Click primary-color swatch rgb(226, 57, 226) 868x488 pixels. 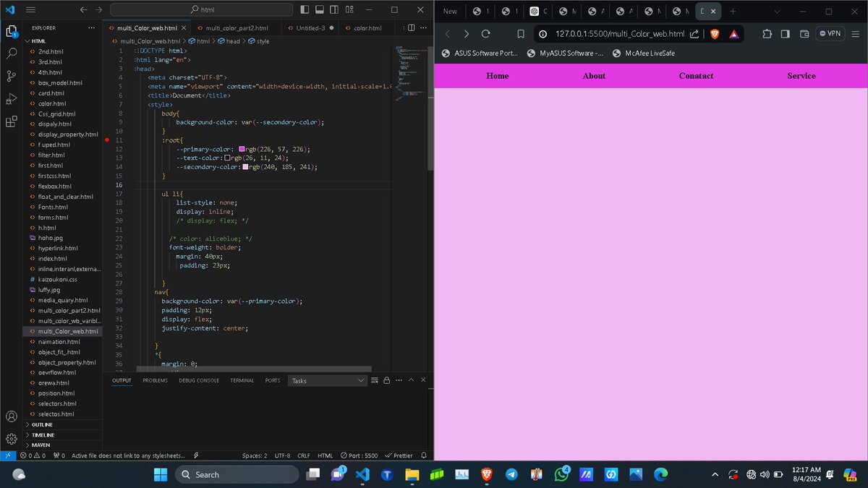242,149
